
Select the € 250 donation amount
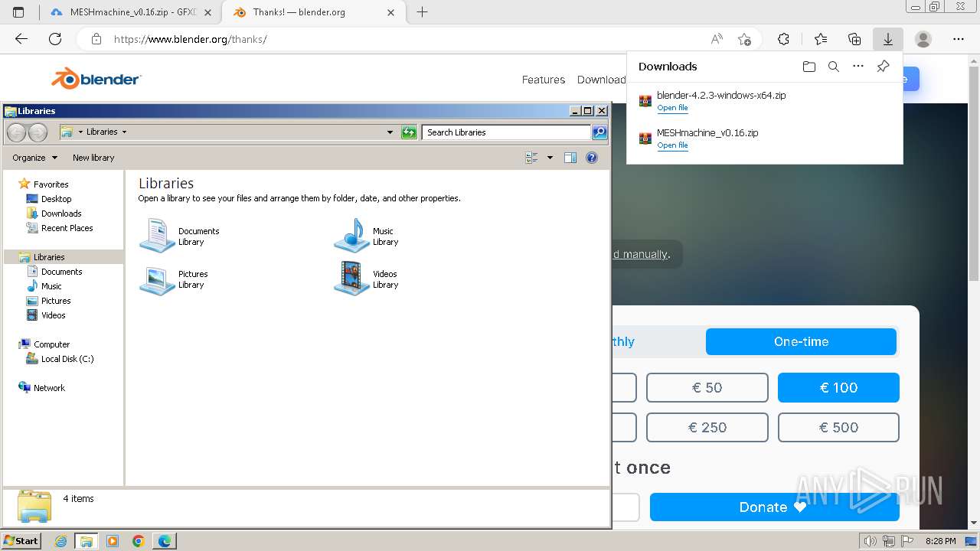707,427
